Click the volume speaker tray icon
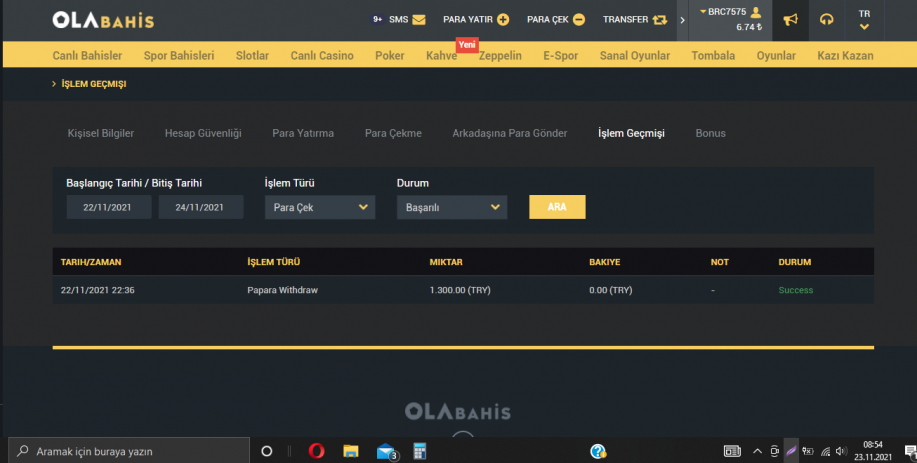This screenshot has width=917, height=463. pyautogui.click(x=842, y=451)
